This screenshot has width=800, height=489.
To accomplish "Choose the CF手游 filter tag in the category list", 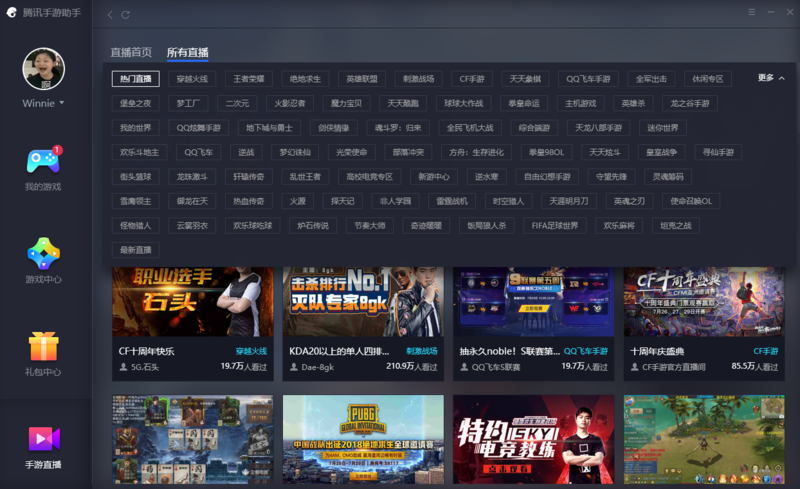I will click(x=472, y=79).
